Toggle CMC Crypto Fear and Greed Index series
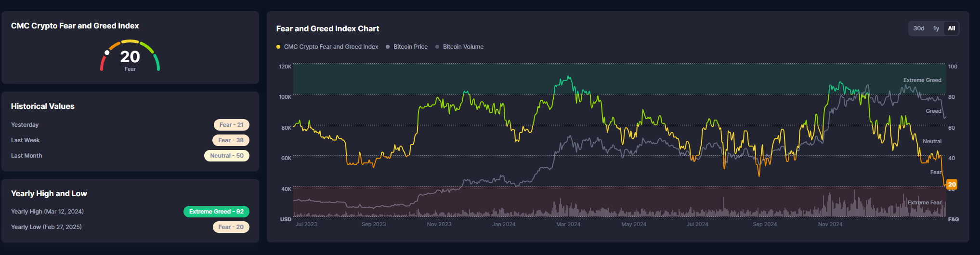This screenshot has height=255, width=980. click(327, 47)
